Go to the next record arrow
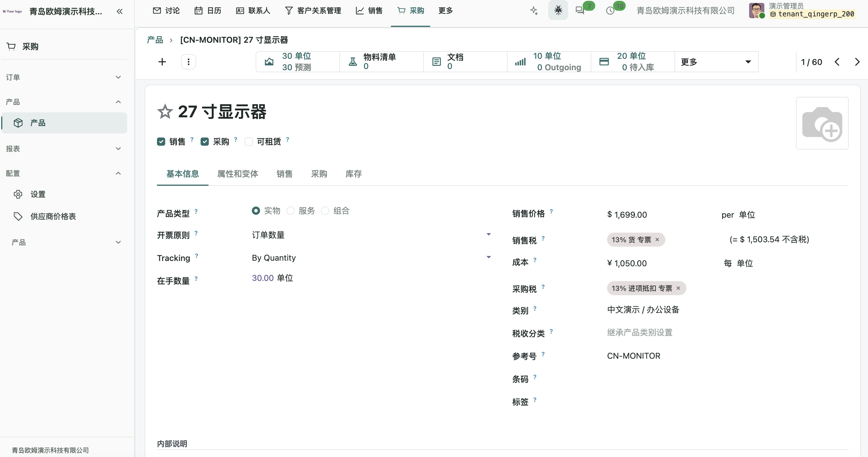This screenshot has height=457, width=868. tap(857, 62)
